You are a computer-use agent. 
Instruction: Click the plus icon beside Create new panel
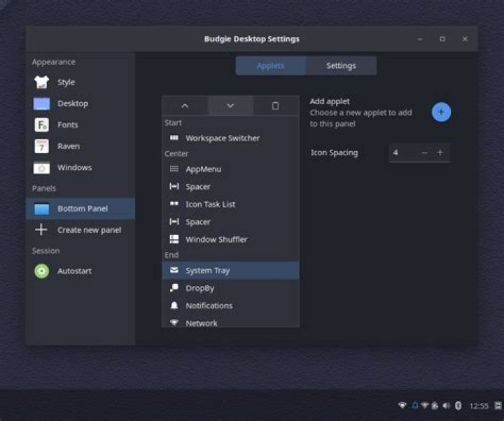(41, 229)
